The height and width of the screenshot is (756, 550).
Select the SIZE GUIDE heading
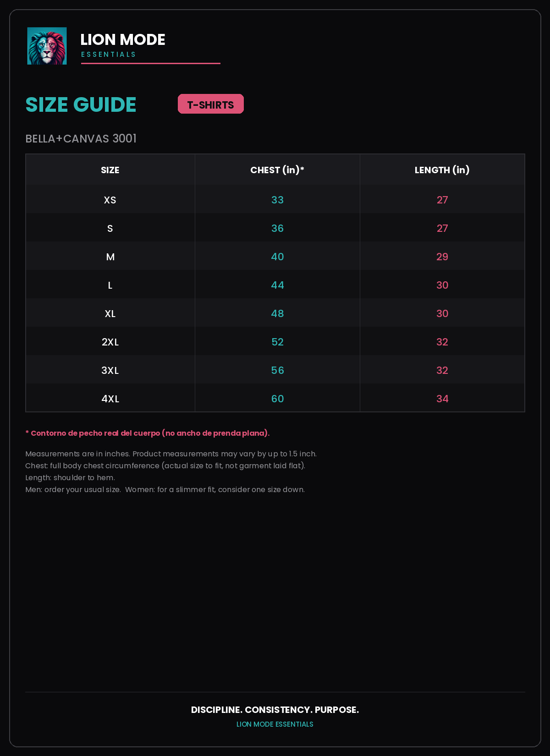(x=81, y=104)
